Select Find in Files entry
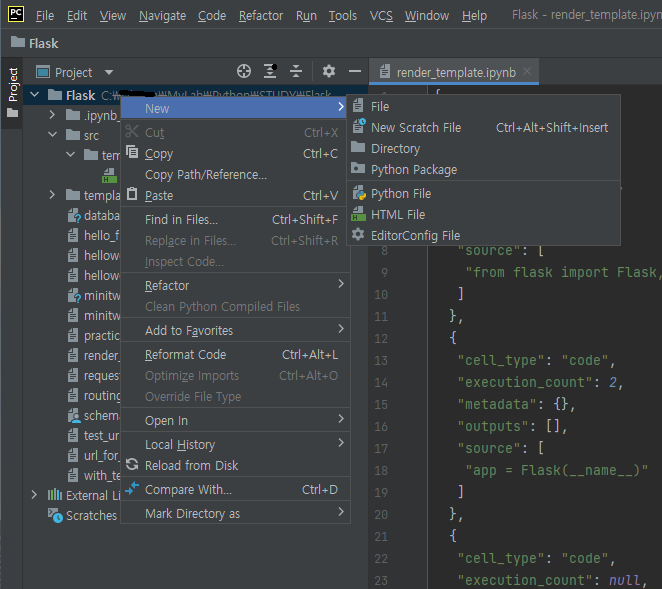Viewport: 662px width, 589px height. point(235,219)
